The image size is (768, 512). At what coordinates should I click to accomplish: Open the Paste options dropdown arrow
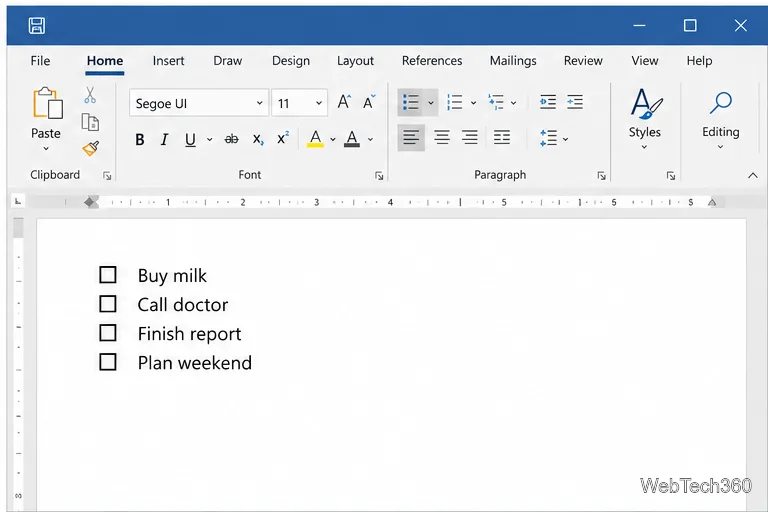coord(46,148)
